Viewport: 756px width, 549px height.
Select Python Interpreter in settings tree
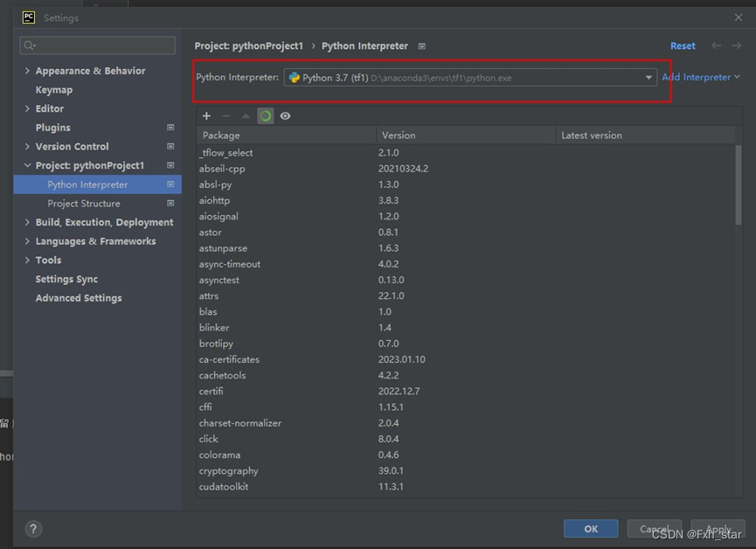[x=97, y=184]
